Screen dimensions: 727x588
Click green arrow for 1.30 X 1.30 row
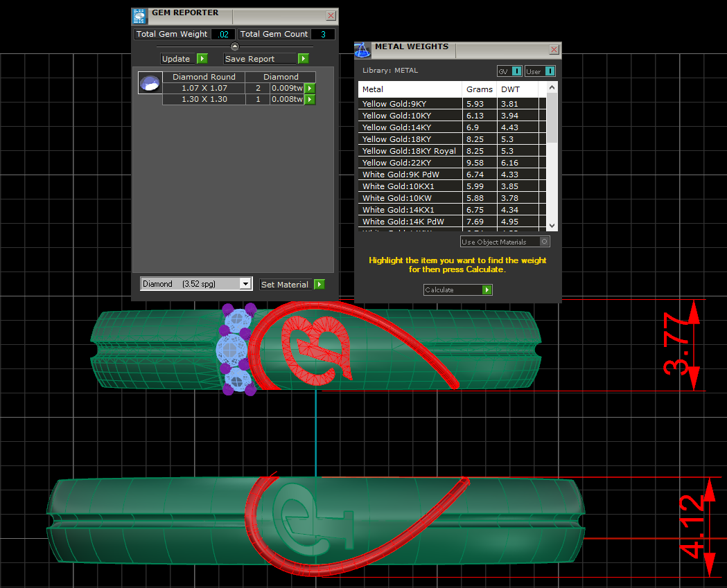pos(310,100)
